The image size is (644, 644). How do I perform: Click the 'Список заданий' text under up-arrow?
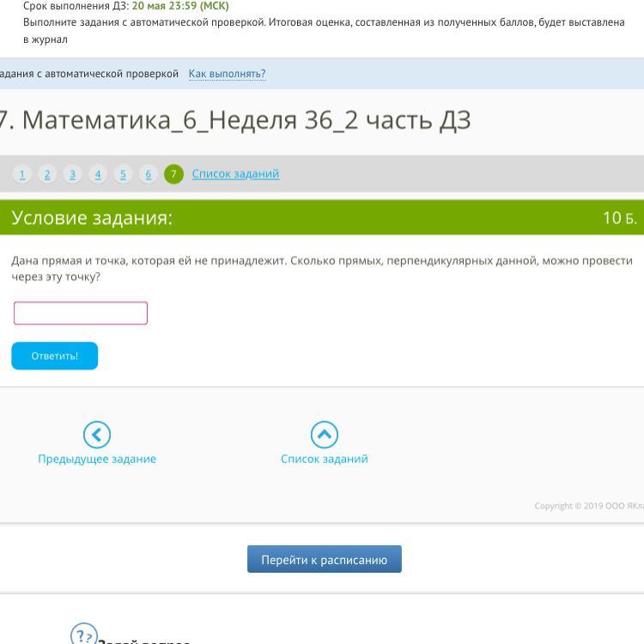click(324, 459)
